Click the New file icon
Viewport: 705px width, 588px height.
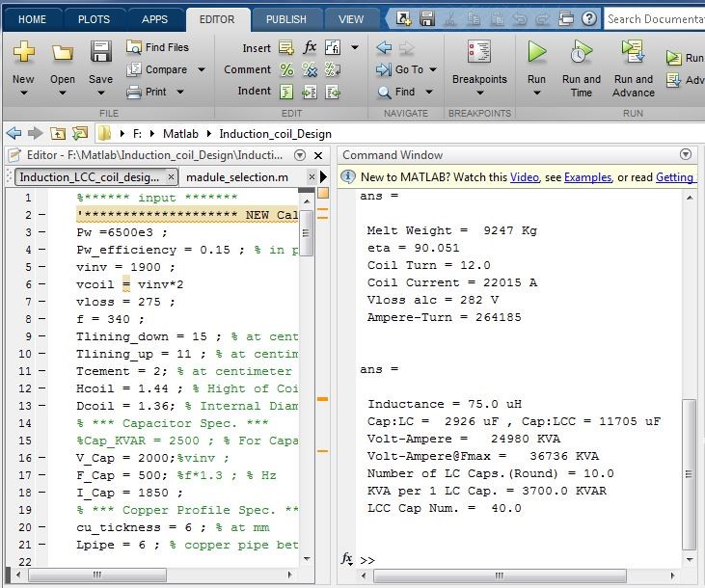(x=23, y=52)
